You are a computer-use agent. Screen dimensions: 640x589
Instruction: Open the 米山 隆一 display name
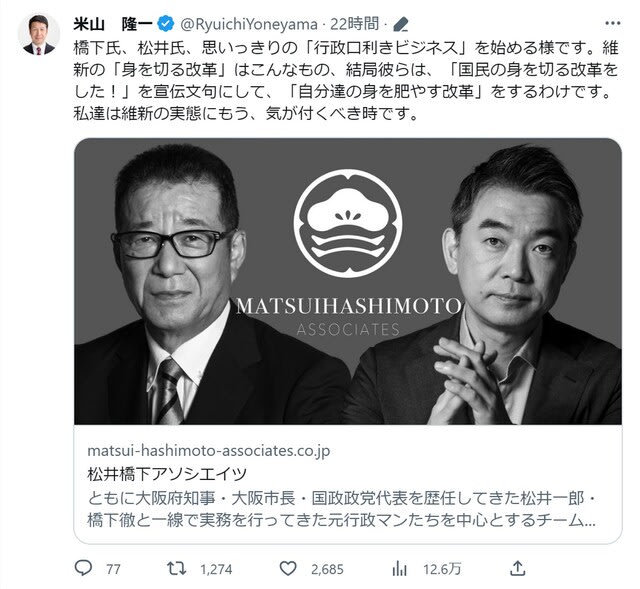tap(113, 24)
